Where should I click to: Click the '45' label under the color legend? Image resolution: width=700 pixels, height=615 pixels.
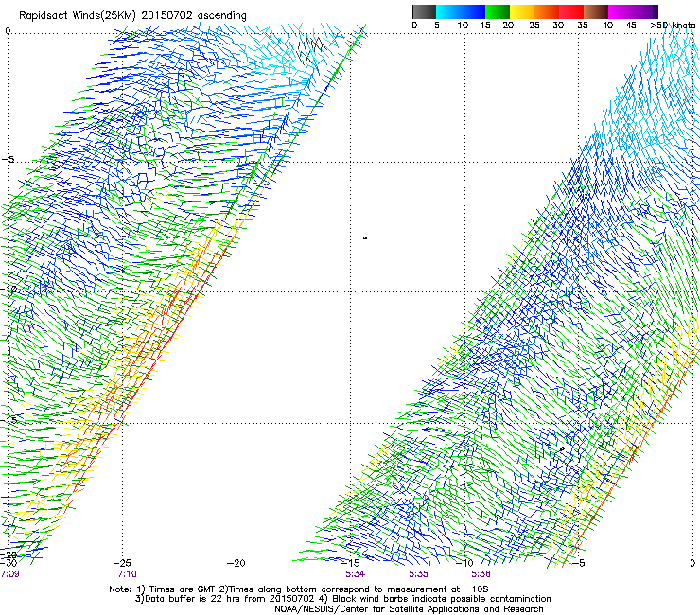(x=631, y=26)
